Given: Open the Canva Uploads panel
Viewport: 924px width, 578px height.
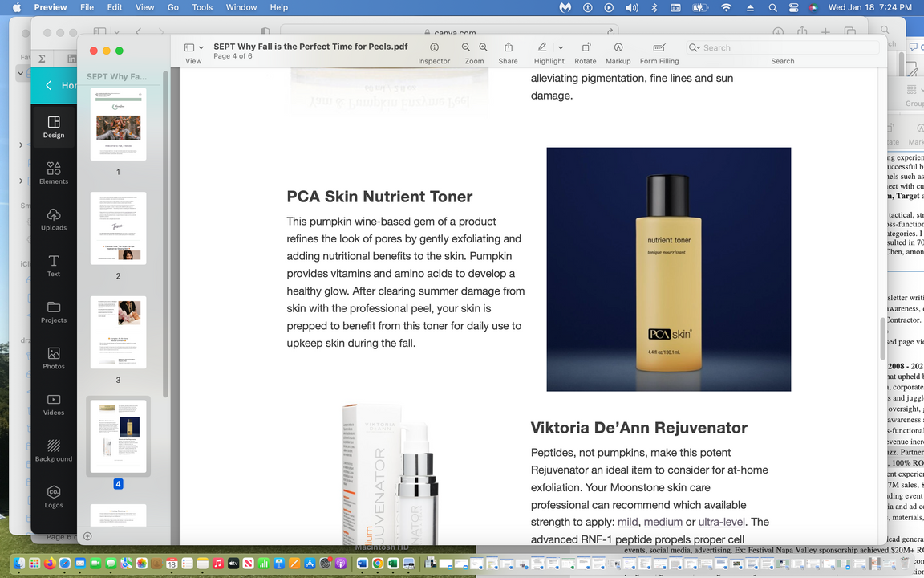Looking at the screenshot, I should (54, 219).
